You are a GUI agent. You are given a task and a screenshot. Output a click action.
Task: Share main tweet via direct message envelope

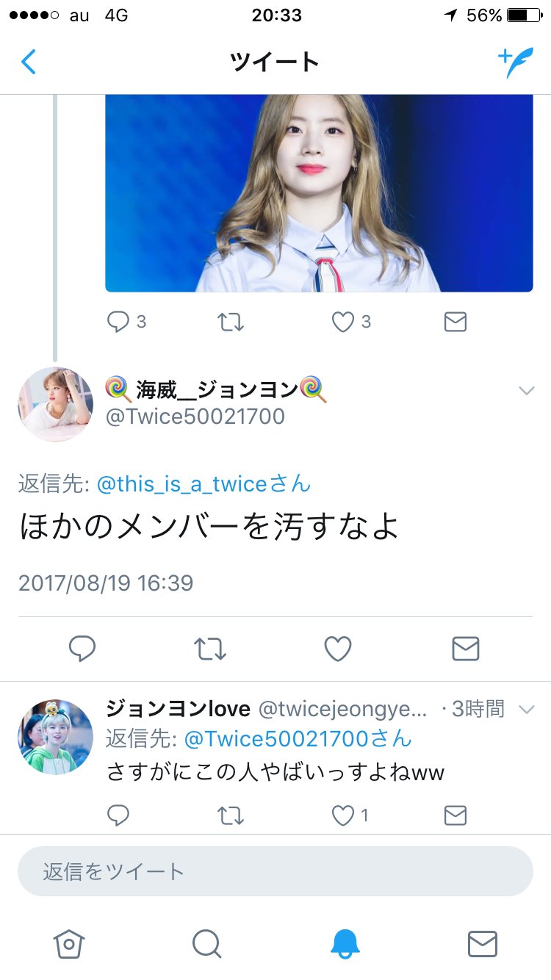[x=465, y=649]
